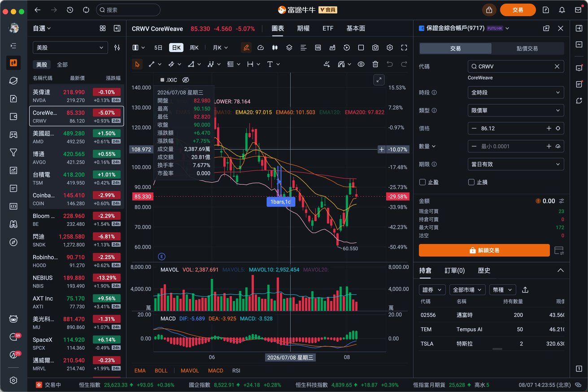Toggle drawings visibility eye icon

[361, 64]
